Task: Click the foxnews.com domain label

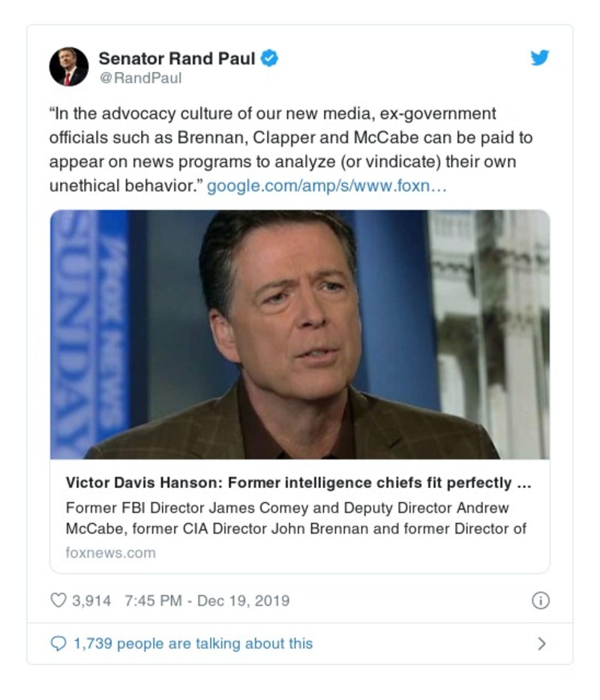Action: coord(111,553)
